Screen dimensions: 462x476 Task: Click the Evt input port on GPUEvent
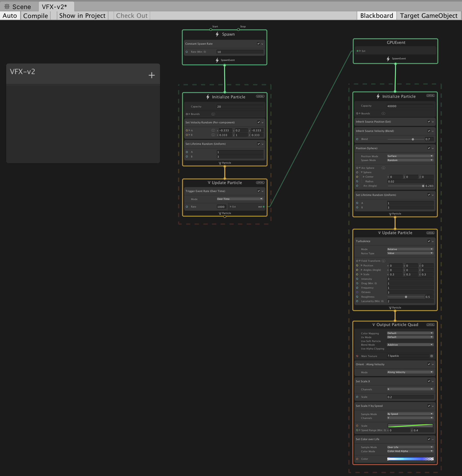tap(357, 51)
